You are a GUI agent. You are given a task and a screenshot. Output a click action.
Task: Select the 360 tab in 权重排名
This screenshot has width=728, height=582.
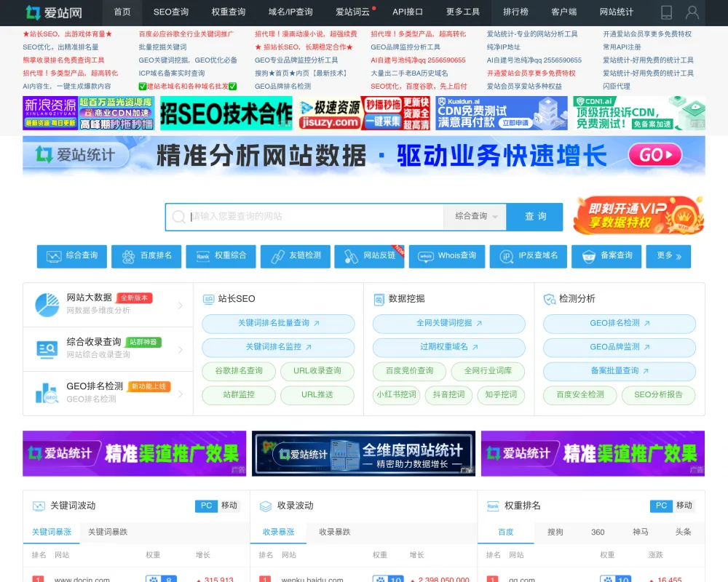[x=598, y=533]
